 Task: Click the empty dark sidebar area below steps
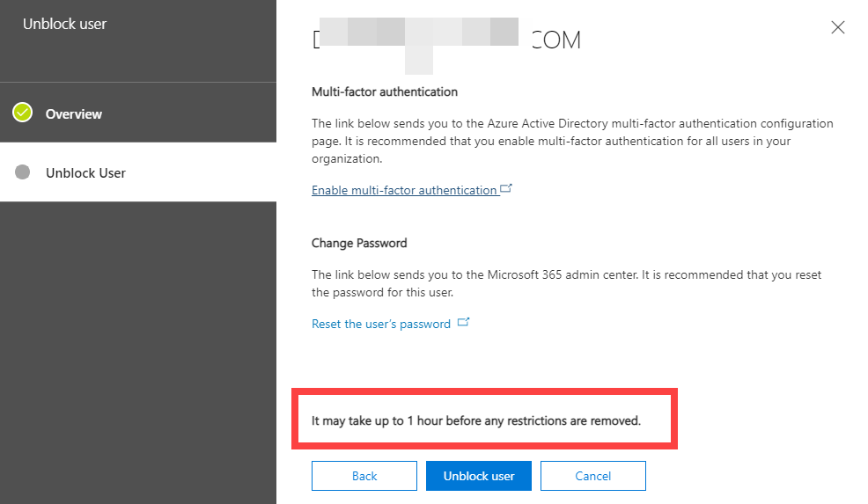137,352
